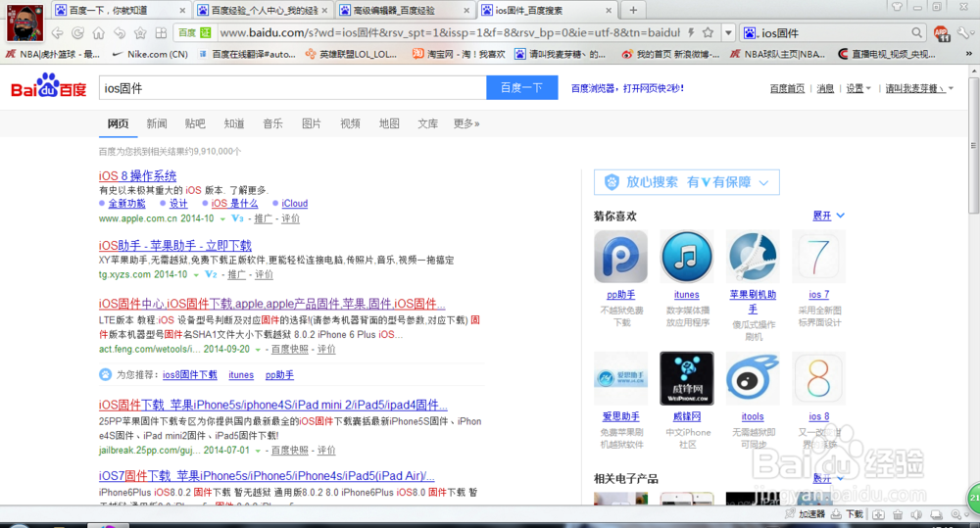
Task: Open the itunes music note icon
Action: coord(686,257)
